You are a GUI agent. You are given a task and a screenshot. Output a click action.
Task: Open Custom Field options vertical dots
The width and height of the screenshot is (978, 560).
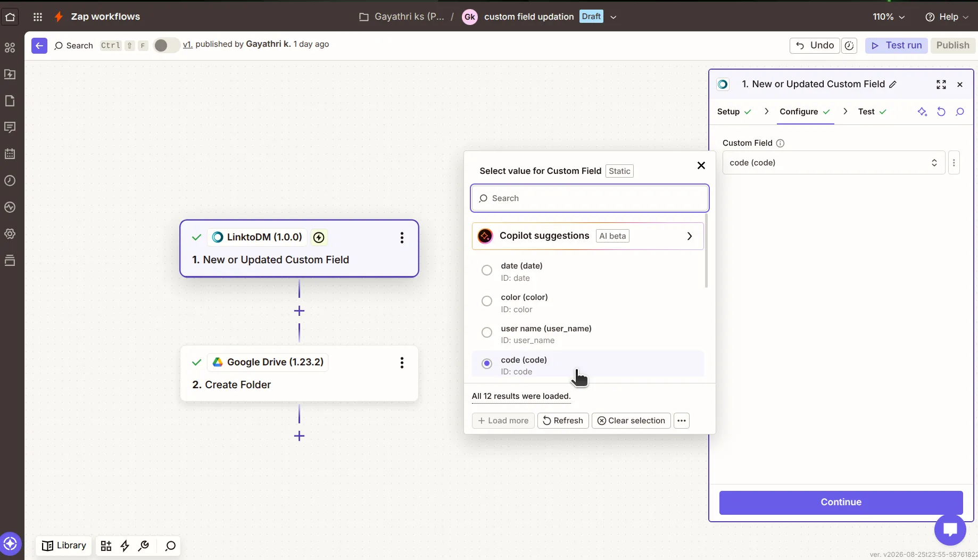[x=954, y=163]
